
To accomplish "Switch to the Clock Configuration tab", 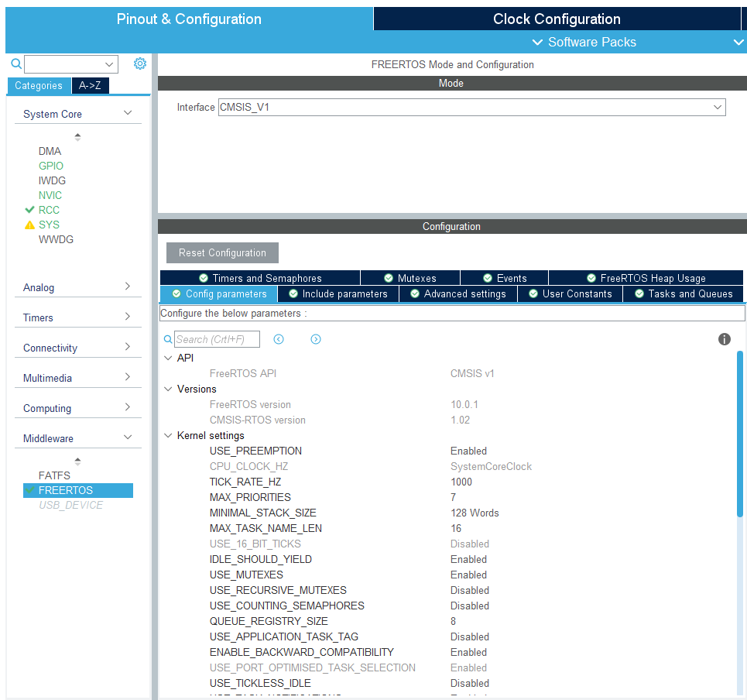I will tap(557, 19).
